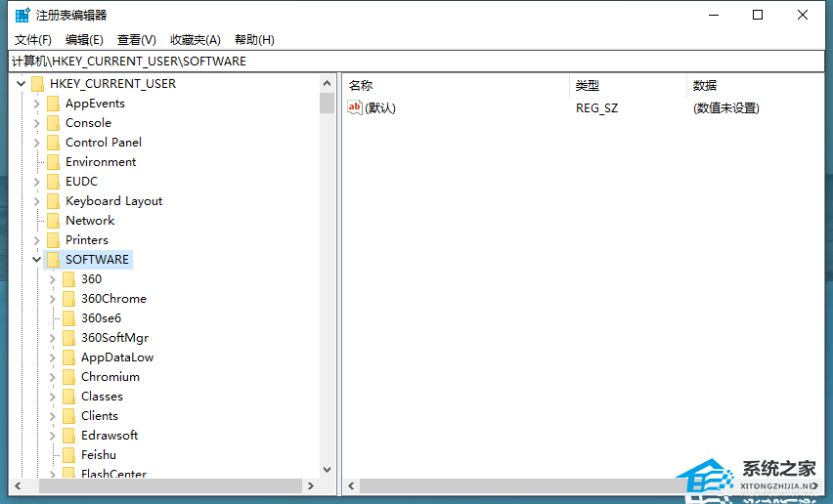The width and height of the screenshot is (833, 504).
Task: Expand the Control Panel key
Action: (x=37, y=143)
